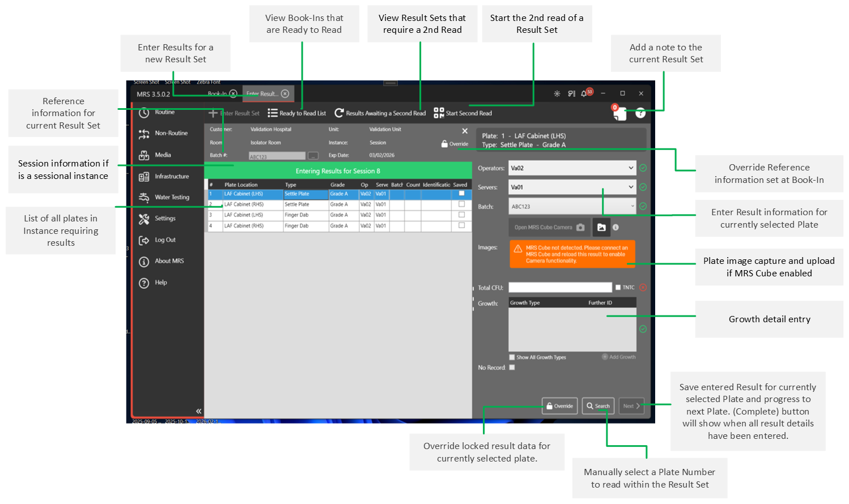Collapse the sidebar with double chevron

pyautogui.click(x=198, y=411)
